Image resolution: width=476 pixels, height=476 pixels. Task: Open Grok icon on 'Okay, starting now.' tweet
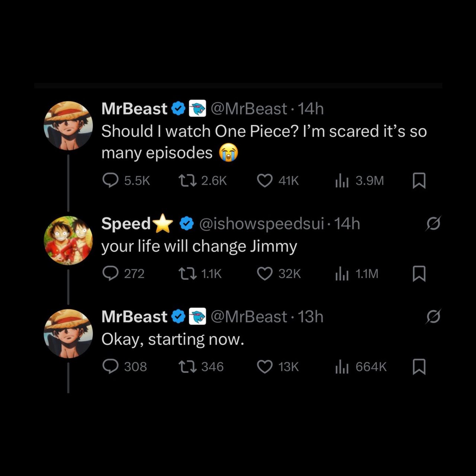coord(433,316)
